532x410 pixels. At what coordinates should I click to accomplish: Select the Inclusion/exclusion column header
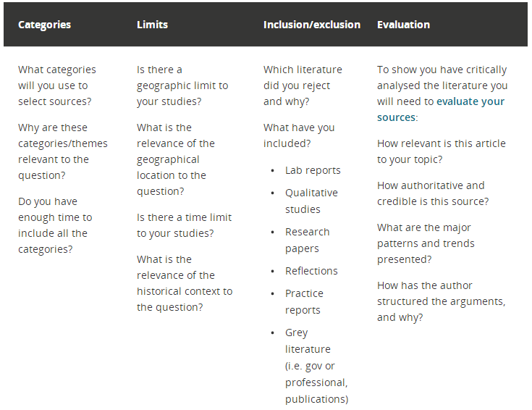click(312, 25)
